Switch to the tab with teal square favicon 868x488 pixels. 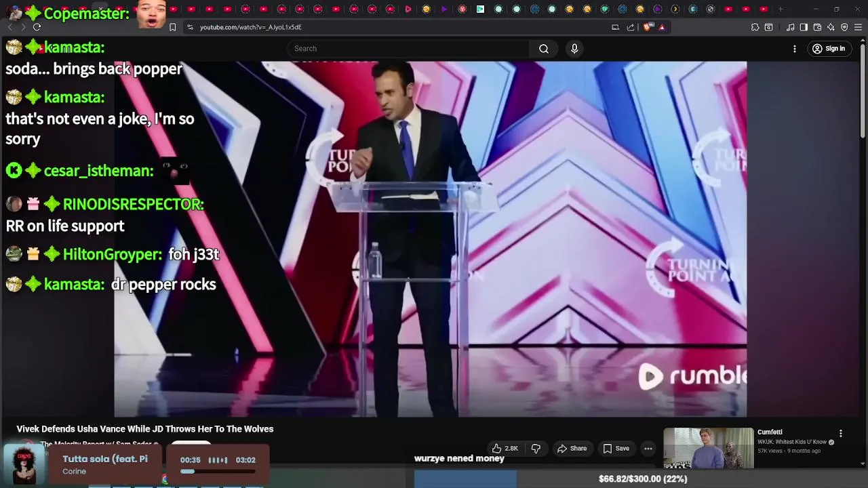[480, 9]
